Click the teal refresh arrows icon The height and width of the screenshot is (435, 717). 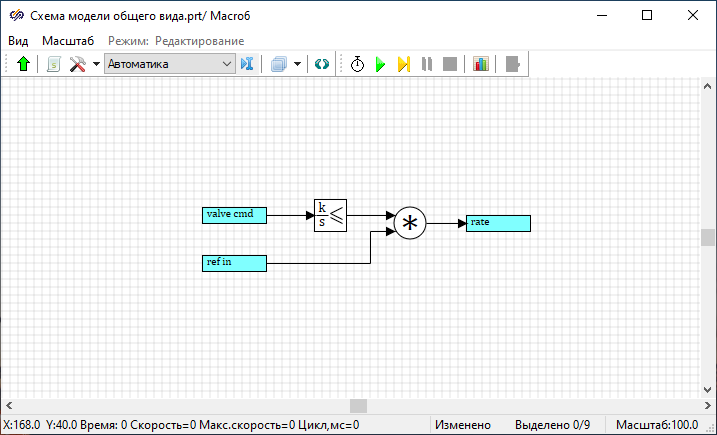[321, 64]
